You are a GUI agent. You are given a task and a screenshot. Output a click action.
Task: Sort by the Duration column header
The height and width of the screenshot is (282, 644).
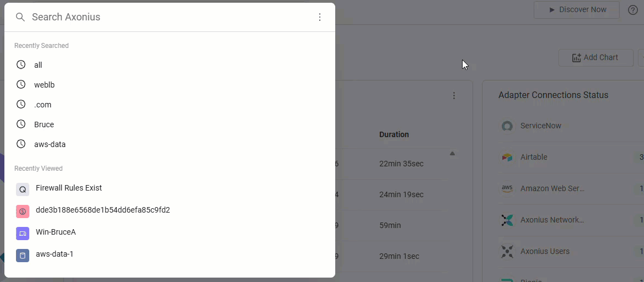pos(394,134)
